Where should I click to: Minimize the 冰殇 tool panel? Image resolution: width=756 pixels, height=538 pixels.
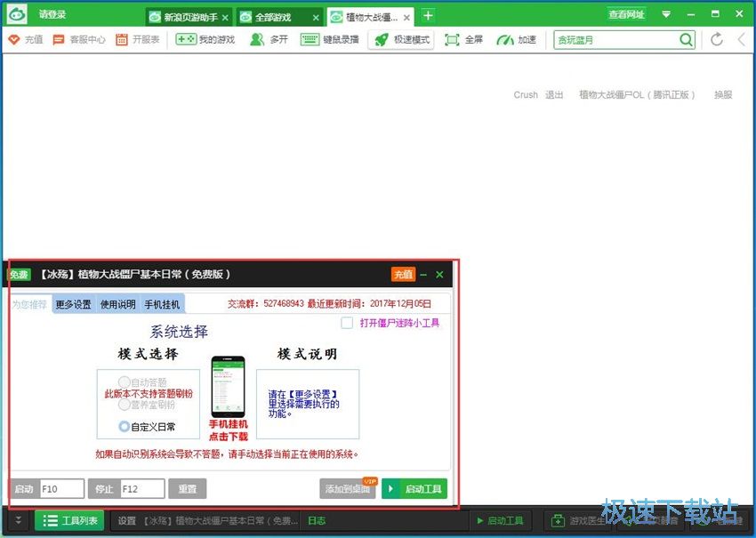click(x=423, y=275)
